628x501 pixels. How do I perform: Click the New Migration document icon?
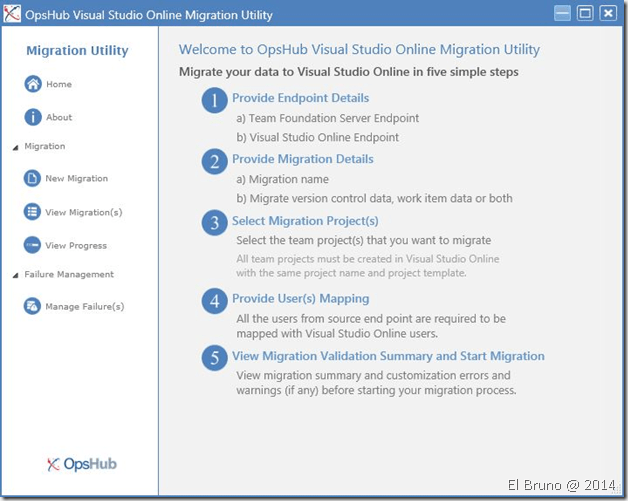[33, 179]
